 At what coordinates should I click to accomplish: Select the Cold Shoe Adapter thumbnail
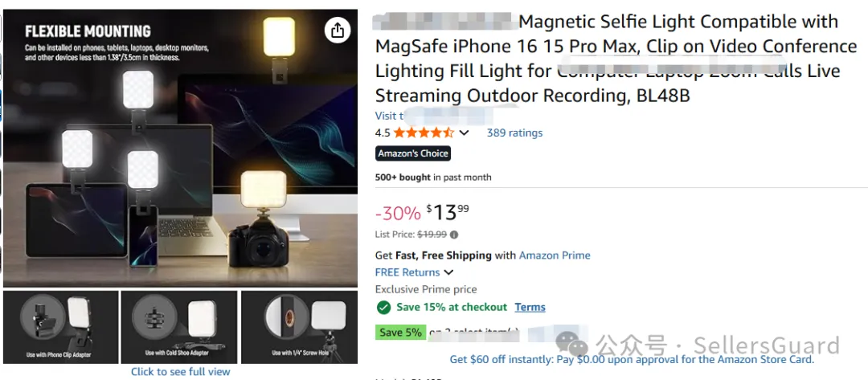point(178,327)
